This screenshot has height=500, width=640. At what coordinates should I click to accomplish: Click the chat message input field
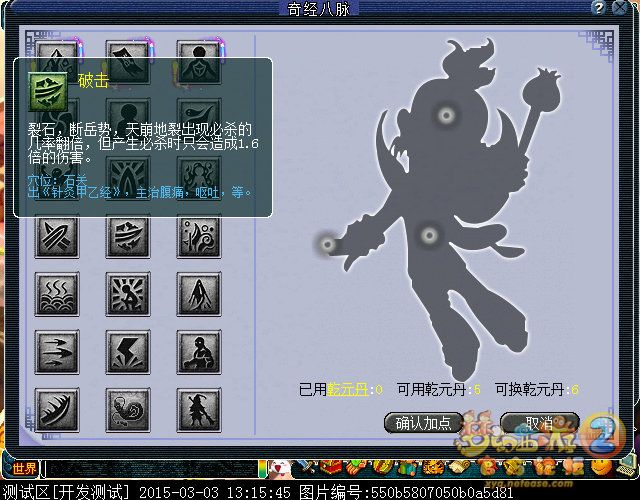(x=150, y=469)
